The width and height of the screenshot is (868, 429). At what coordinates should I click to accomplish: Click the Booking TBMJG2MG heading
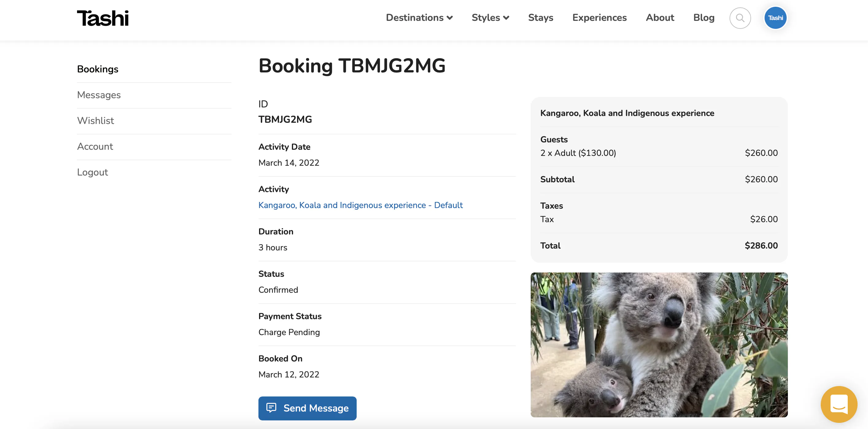point(352,66)
